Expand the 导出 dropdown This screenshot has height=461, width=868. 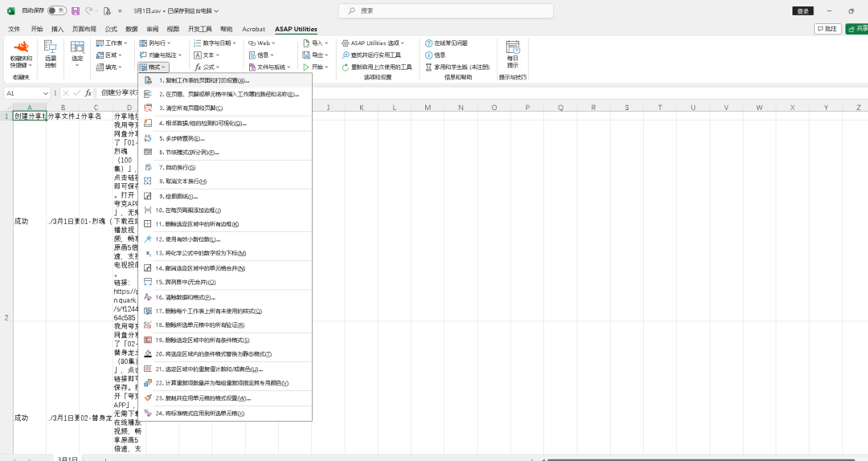click(x=315, y=55)
